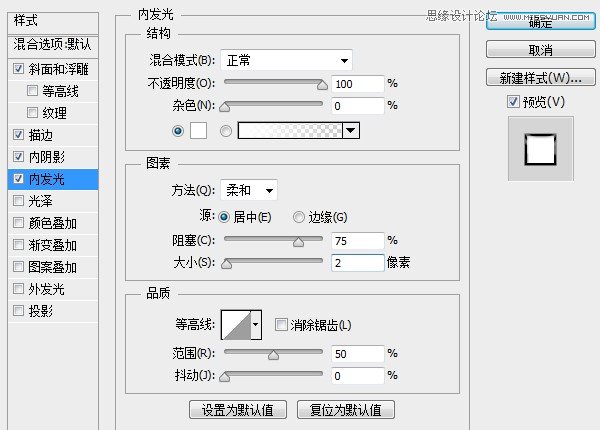Click the 范围 slider handle
The width and height of the screenshot is (600, 430).
[273, 355]
